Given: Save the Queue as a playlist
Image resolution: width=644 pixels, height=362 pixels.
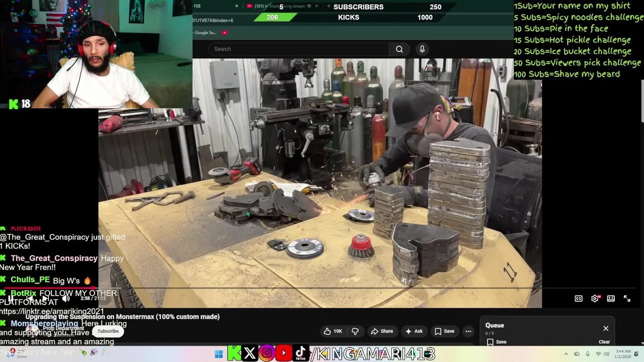Looking at the screenshot, I should (496, 342).
